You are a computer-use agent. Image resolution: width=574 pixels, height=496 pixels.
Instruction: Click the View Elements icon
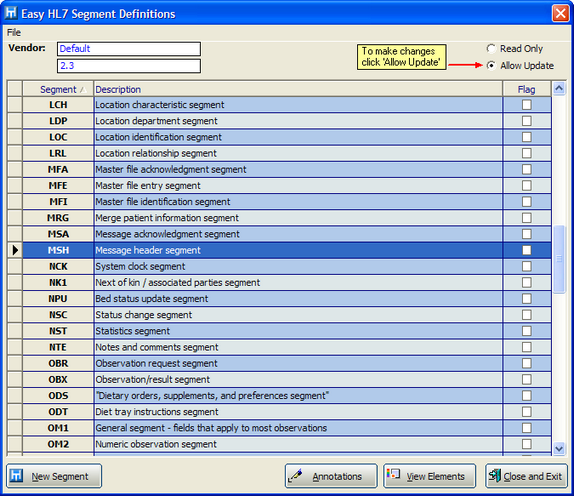(394, 474)
